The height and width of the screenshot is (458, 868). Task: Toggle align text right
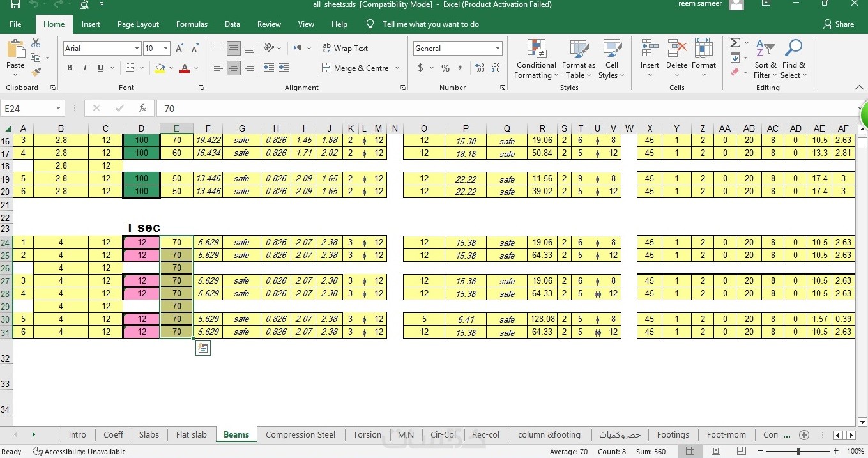click(249, 68)
